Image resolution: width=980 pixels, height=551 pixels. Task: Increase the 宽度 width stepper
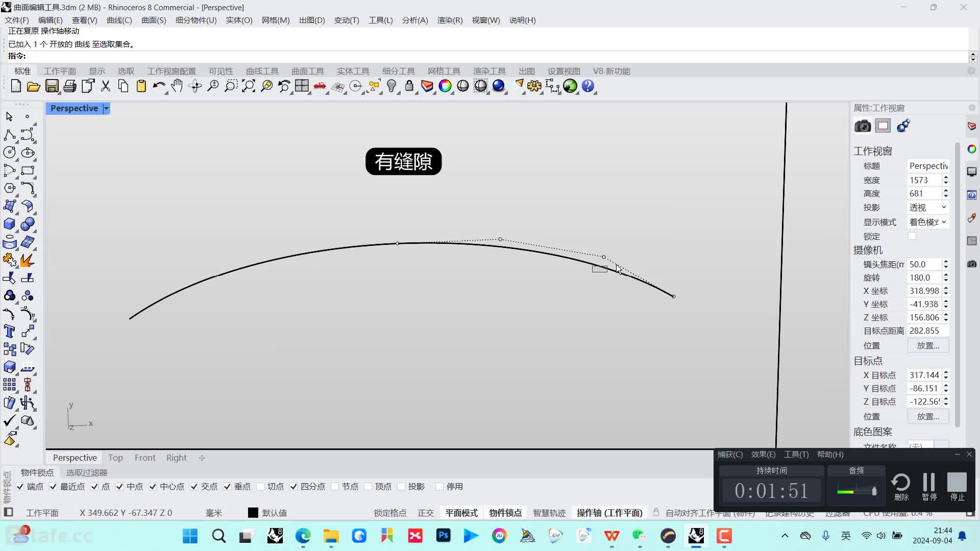[946, 178]
